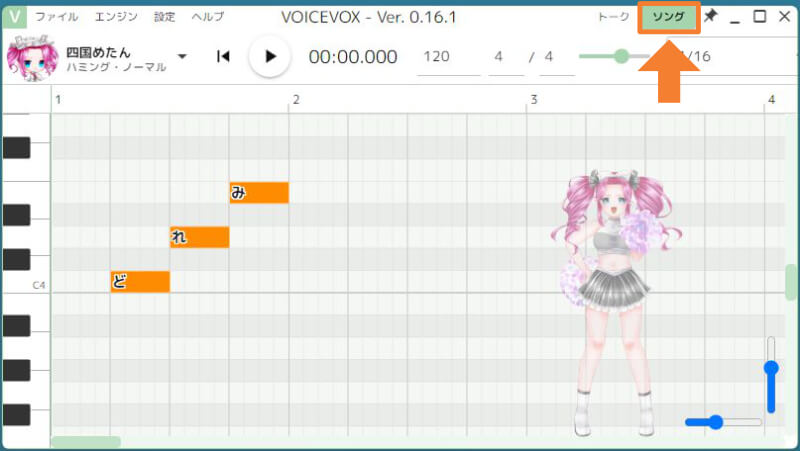This screenshot has width=800, height=451.
Task: Select the orange れ note
Action: (199, 237)
